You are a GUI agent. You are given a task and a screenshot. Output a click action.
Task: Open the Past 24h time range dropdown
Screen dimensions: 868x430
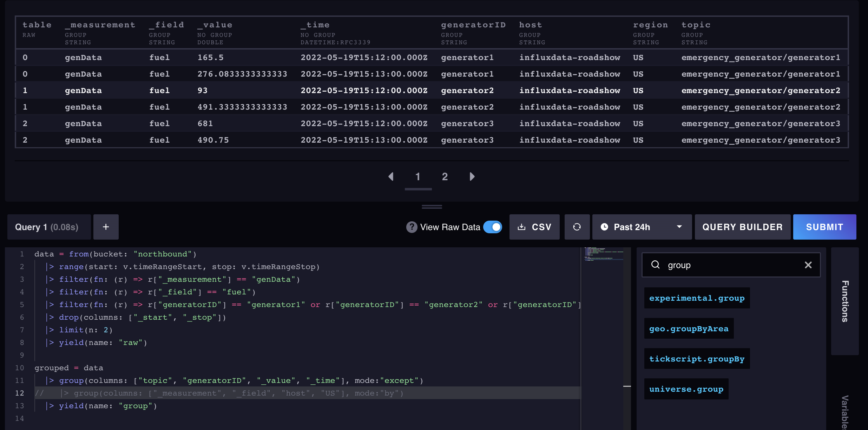click(x=642, y=227)
